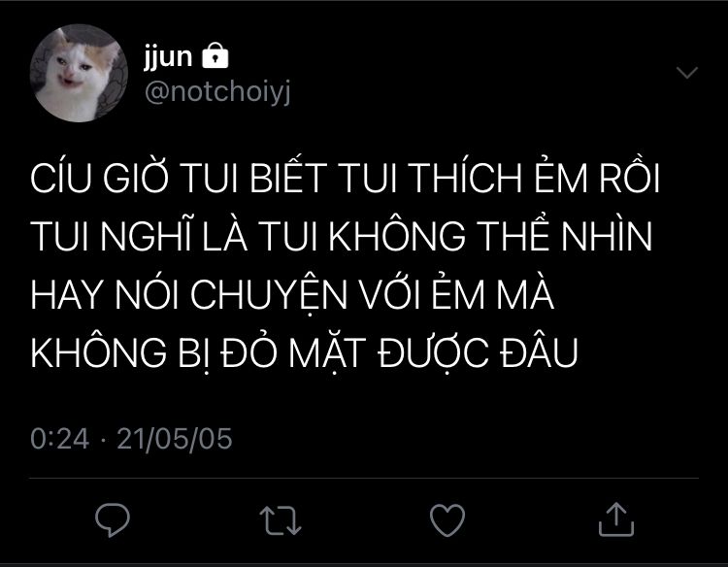Viewport: 728px width, 567px height.
Task: Retweet this post using the arrows icon
Action: point(281,520)
